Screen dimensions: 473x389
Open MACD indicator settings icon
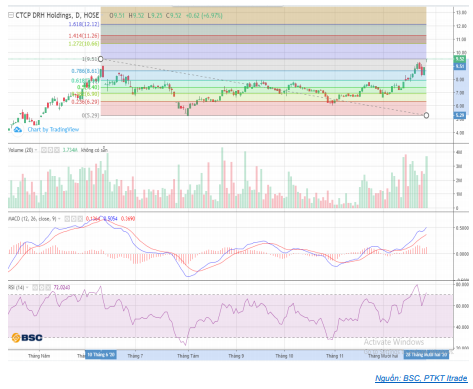click(x=73, y=219)
